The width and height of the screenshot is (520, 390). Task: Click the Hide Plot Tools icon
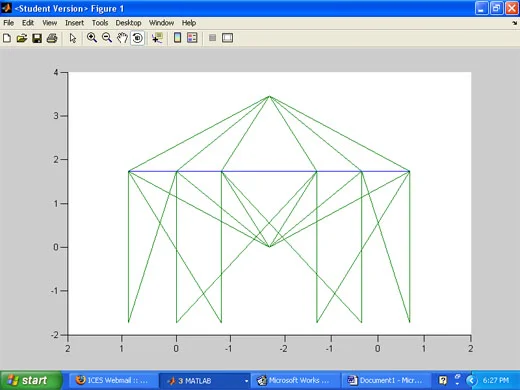[x=212, y=38]
